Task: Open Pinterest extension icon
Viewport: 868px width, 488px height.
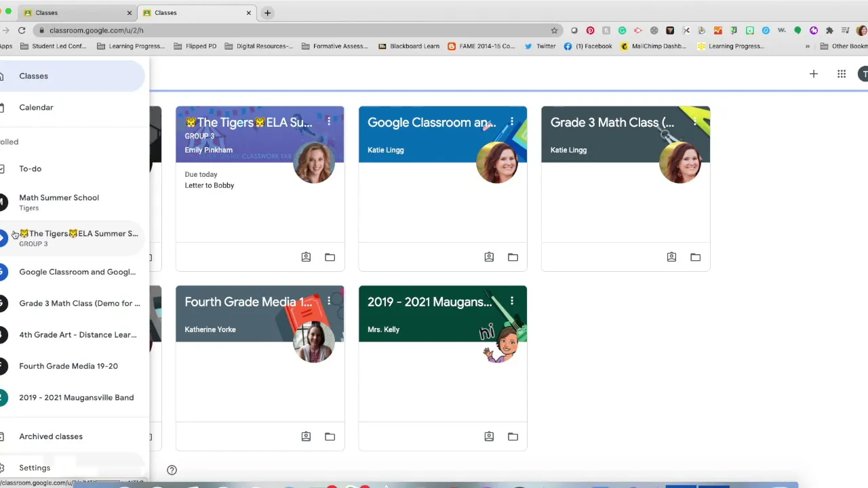Action: (590, 30)
